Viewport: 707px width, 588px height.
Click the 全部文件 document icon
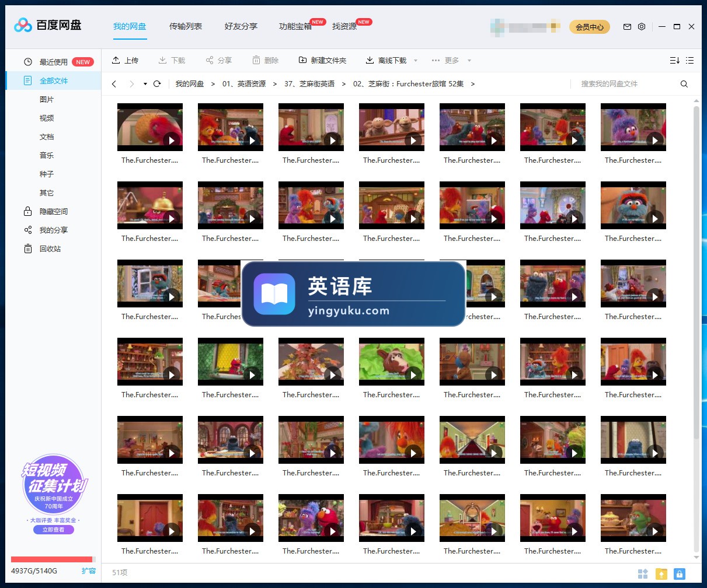(27, 80)
